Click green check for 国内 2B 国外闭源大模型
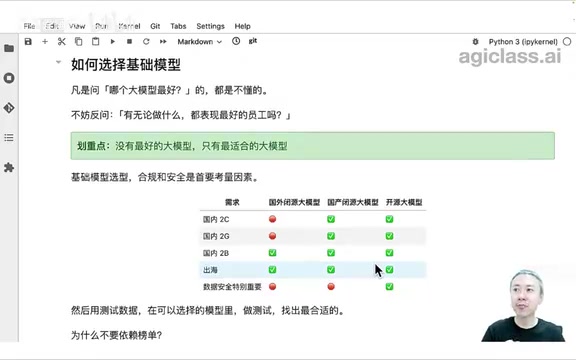Screen dimensions: 576x360 point(272,253)
